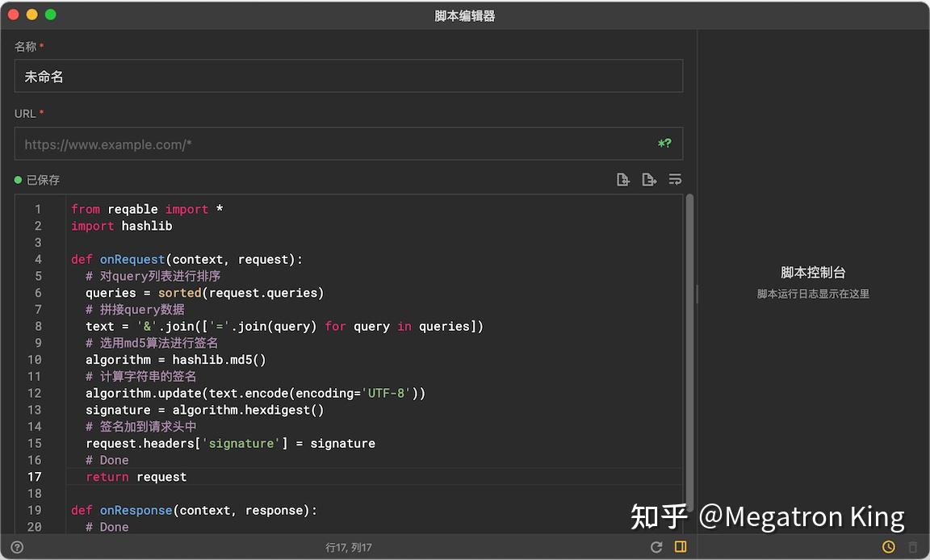Viewport: 930px width, 560px height.
Task: Select line number 17 in the gutter
Action: (x=34, y=476)
